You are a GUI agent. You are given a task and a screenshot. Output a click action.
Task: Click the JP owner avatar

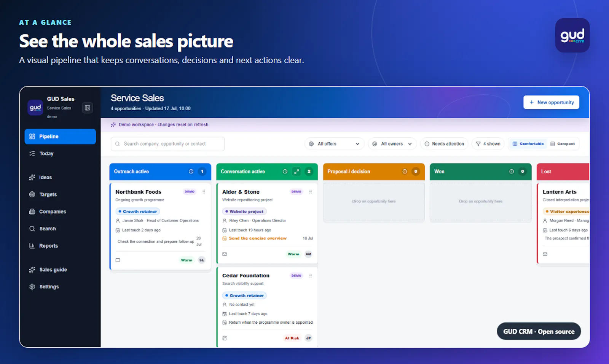(308, 338)
